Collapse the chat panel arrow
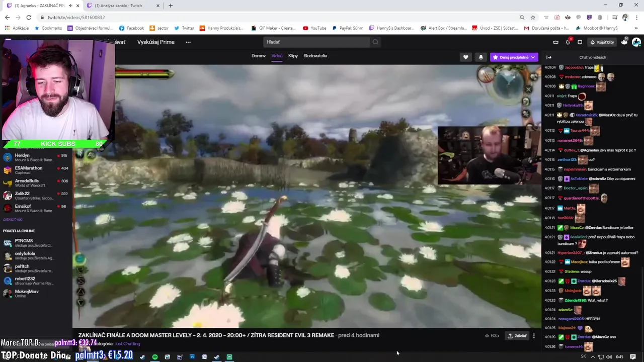This screenshot has height=362, width=644. [549, 57]
